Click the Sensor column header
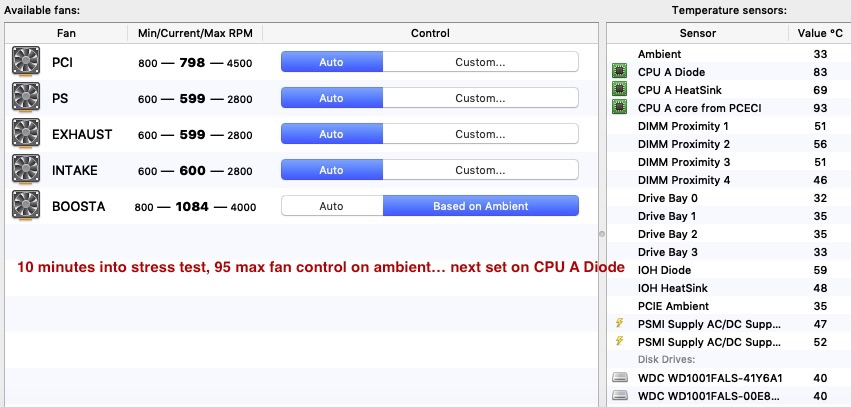 697,33
